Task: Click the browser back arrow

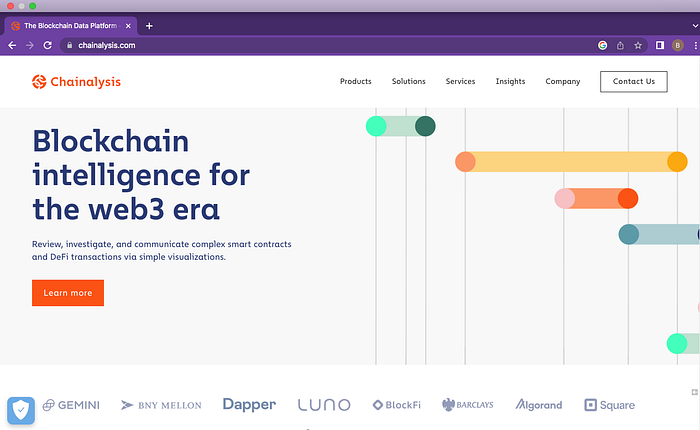Action: 12,45
